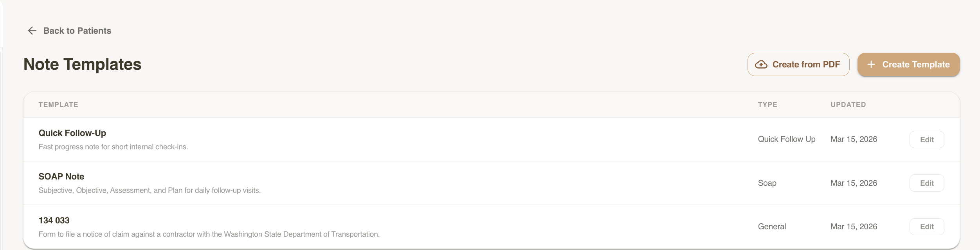
Task: Click the TEMPLATE column header
Action: click(58, 105)
